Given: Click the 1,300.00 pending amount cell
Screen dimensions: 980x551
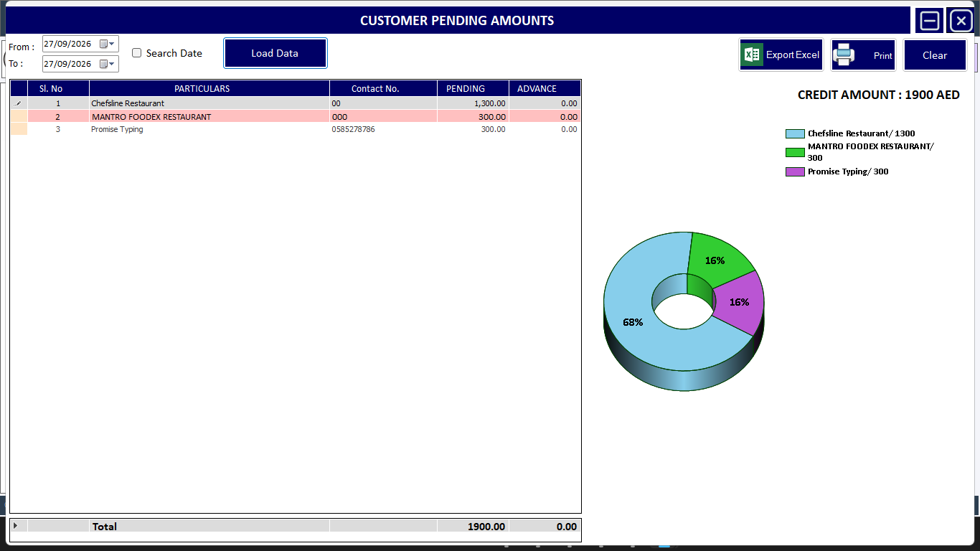Looking at the screenshot, I should [473, 103].
